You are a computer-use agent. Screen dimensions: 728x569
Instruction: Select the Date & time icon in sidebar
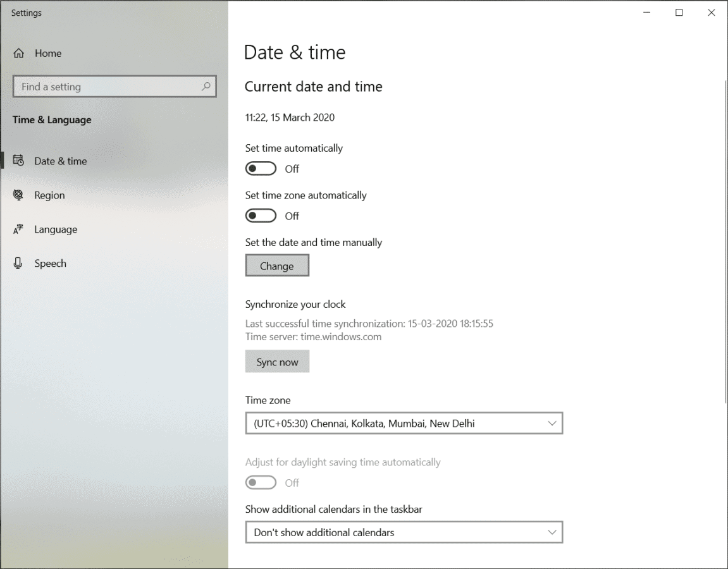point(19,161)
